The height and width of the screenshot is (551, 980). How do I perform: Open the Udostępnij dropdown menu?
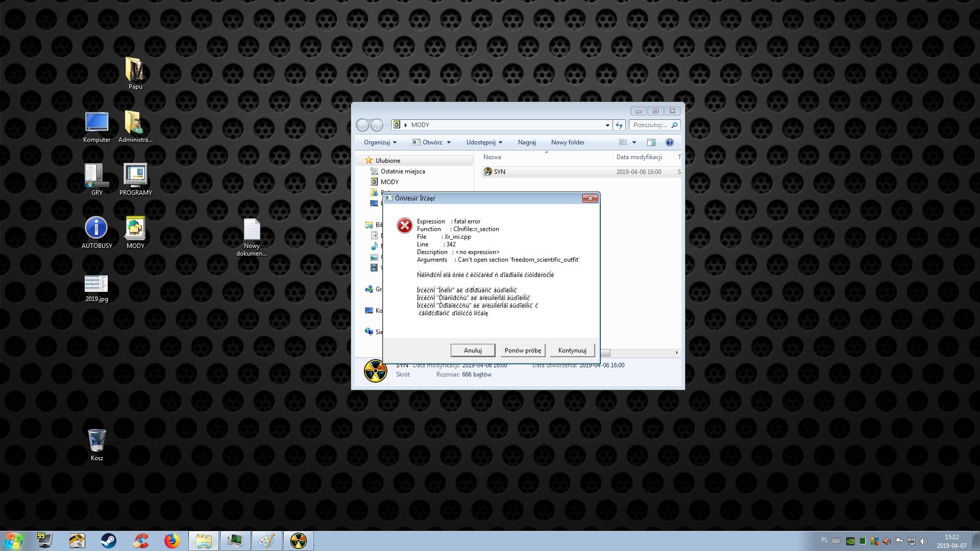(484, 142)
